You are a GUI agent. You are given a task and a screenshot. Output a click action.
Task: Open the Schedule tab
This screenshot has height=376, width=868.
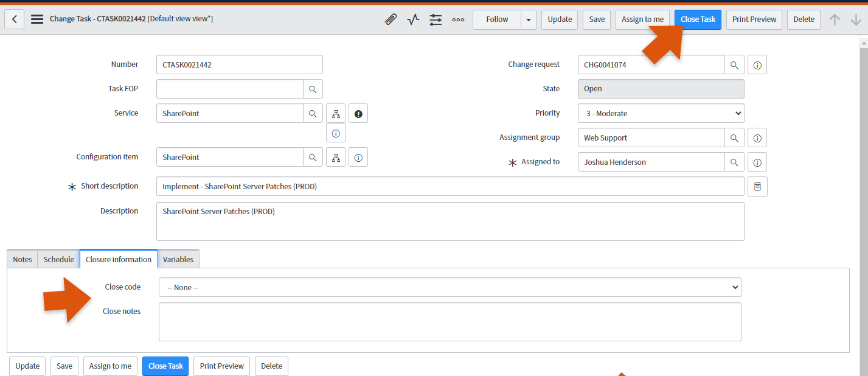point(59,259)
